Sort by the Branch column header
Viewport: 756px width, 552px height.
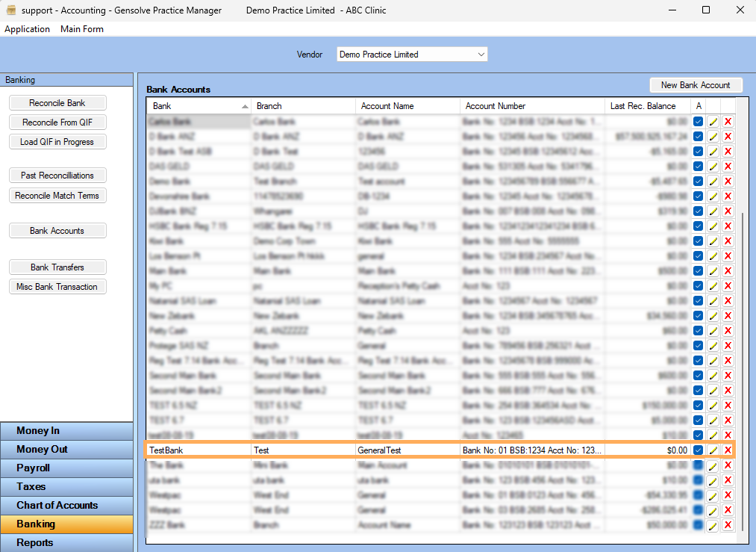(303, 106)
